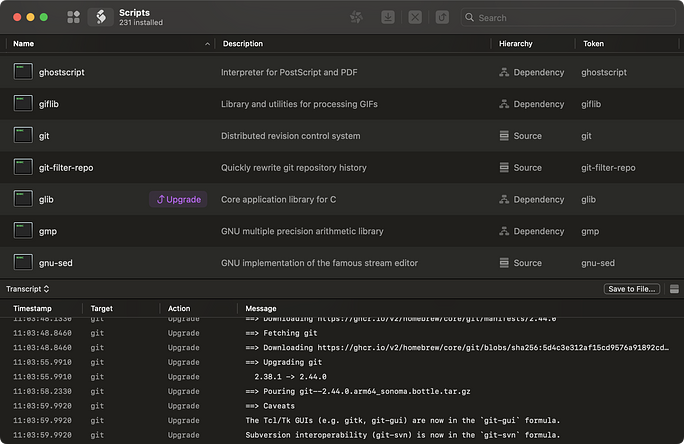Click the ghostscript terminal icon
The width and height of the screenshot is (684, 444).
coord(23,72)
